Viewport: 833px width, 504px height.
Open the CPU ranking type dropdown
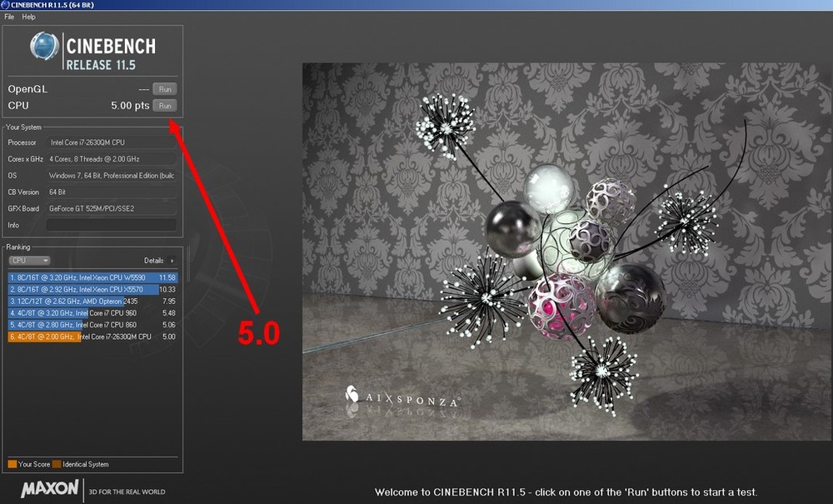tap(29, 261)
